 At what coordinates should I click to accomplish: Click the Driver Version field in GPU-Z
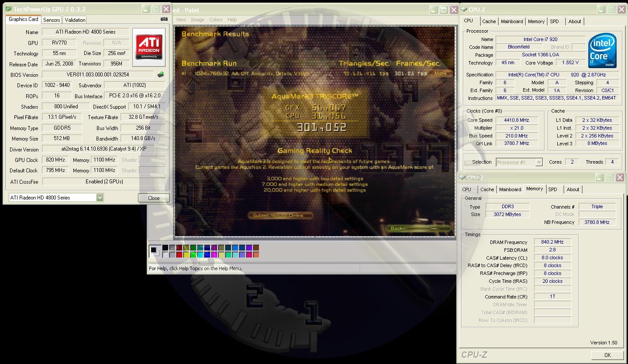(x=104, y=149)
